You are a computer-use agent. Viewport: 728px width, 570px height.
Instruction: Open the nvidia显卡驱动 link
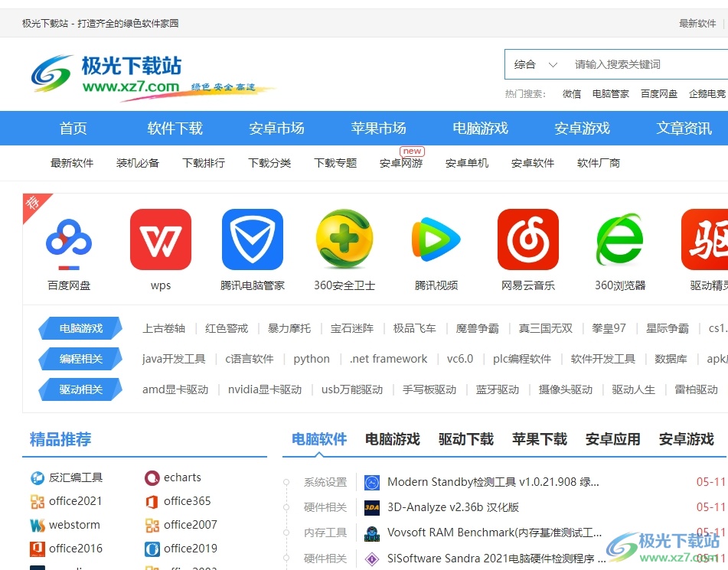pos(265,389)
